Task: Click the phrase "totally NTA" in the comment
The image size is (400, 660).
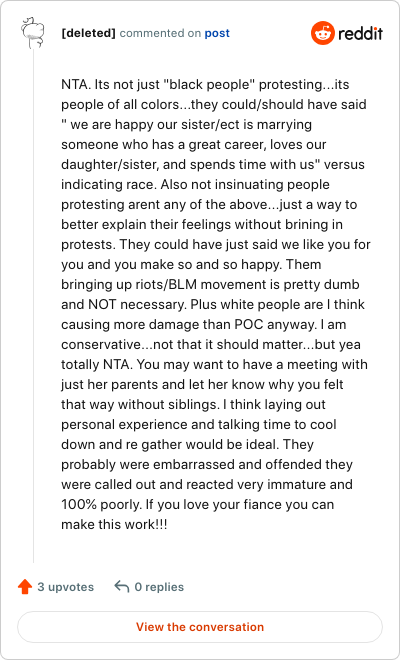Action: 97,365
